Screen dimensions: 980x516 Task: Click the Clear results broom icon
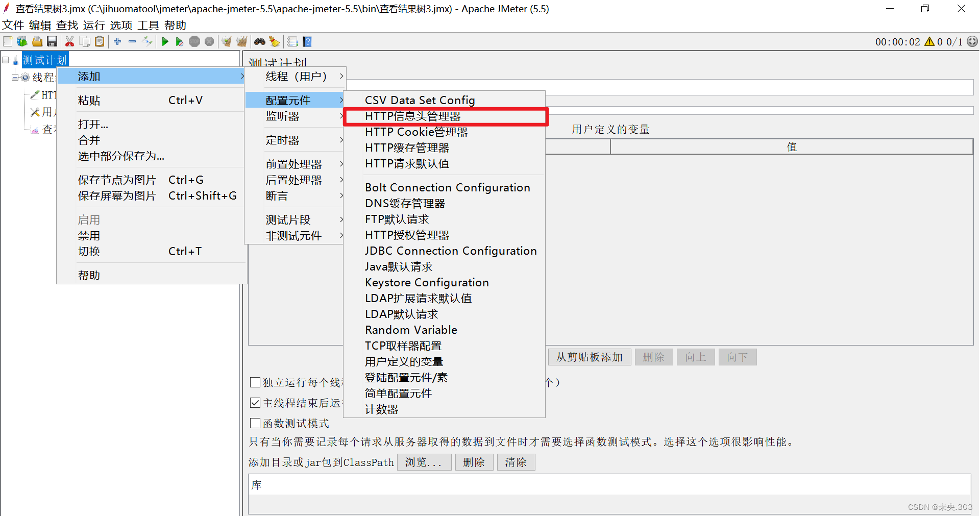227,41
